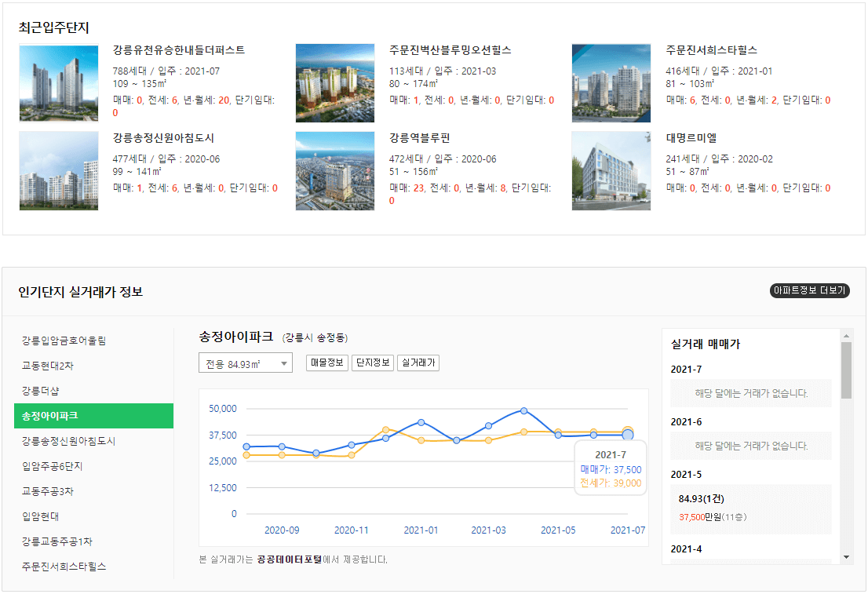Screen dimensions: 868x594
Task: Open the 주문진서희스타힐스 building thumbnail in 최근입주단지
Action: tap(611, 83)
